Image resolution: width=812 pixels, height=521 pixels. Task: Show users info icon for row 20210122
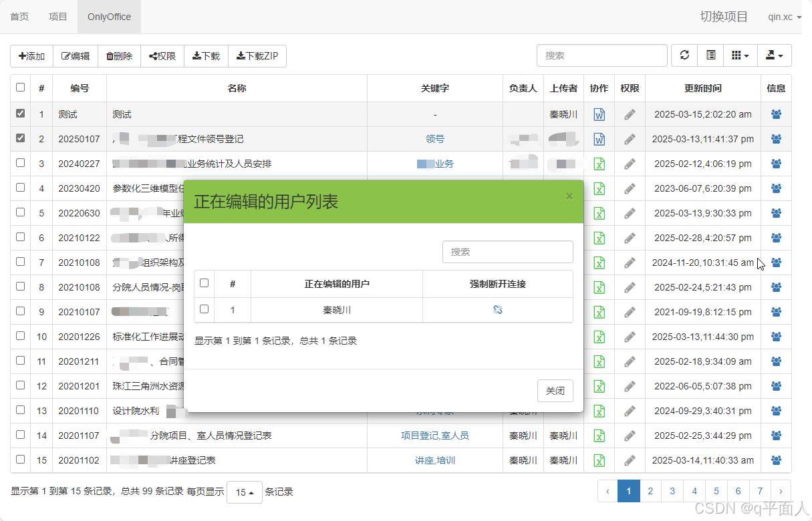click(x=776, y=238)
